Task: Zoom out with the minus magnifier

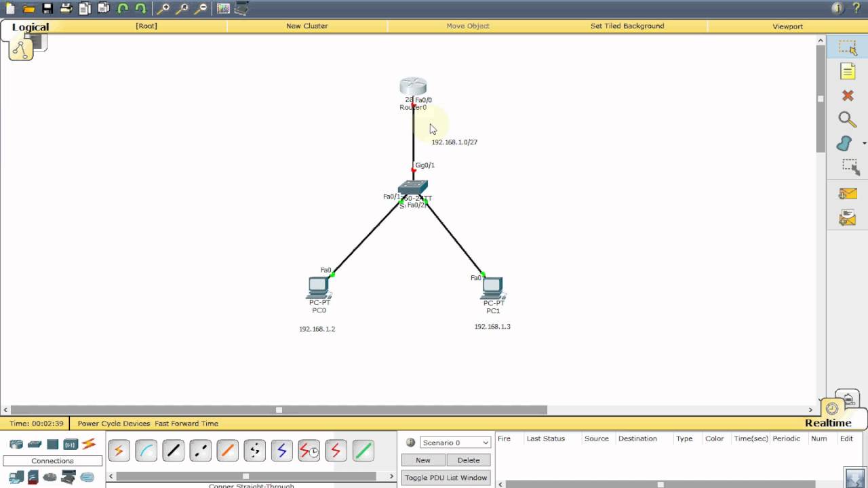Action: click(x=201, y=8)
